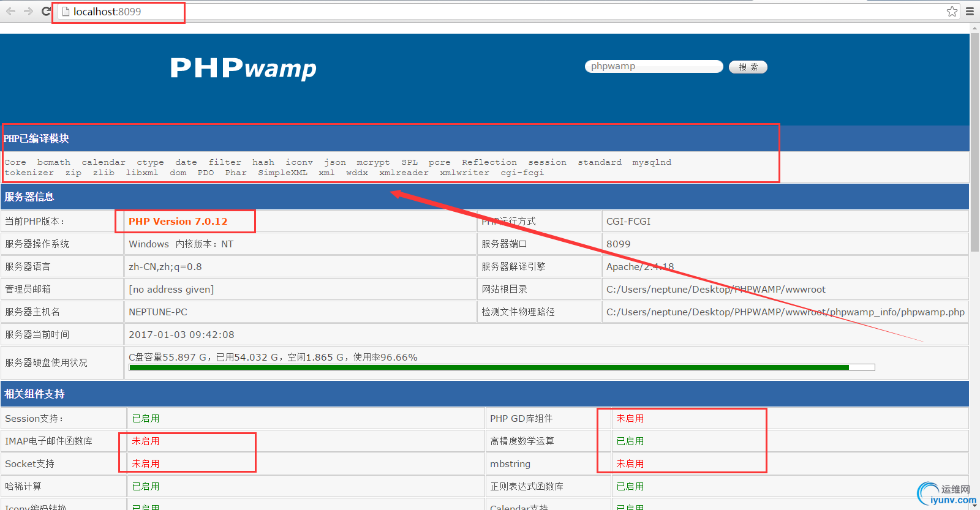Click the Windows 内核版本 NT value
The height and width of the screenshot is (510, 980).
(x=181, y=244)
